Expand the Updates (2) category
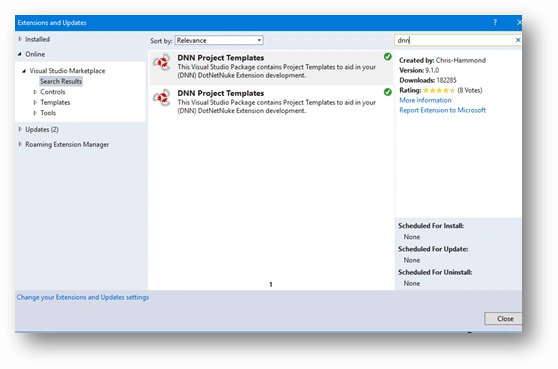 [20, 129]
